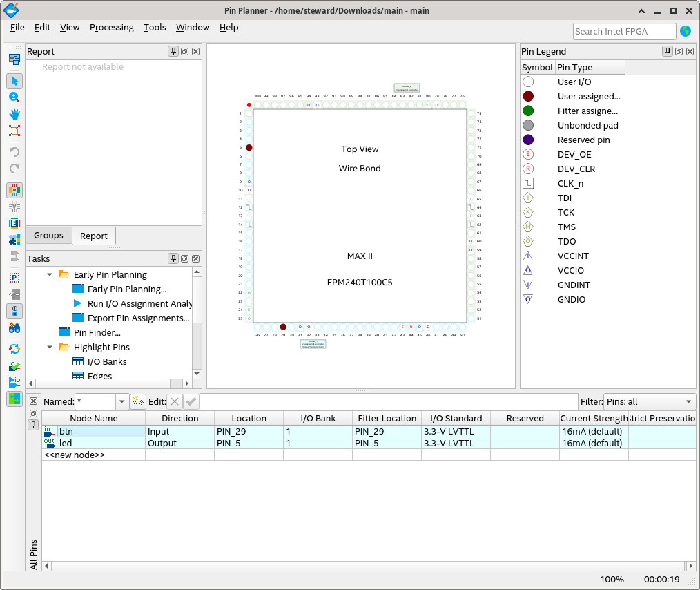Viewport: 700px width, 590px height.
Task: Select the Hand pan tool
Action: click(x=14, y=114)
